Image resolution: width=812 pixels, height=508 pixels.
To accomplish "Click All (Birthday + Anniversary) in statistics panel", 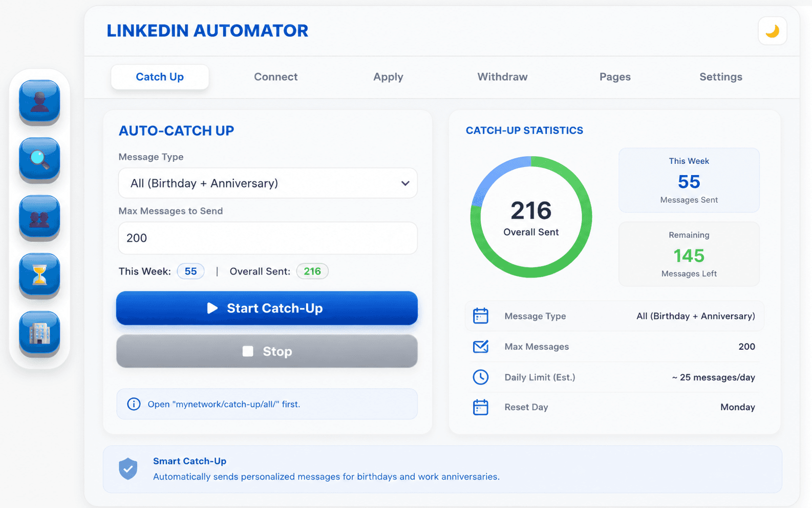I will point(695,316).
